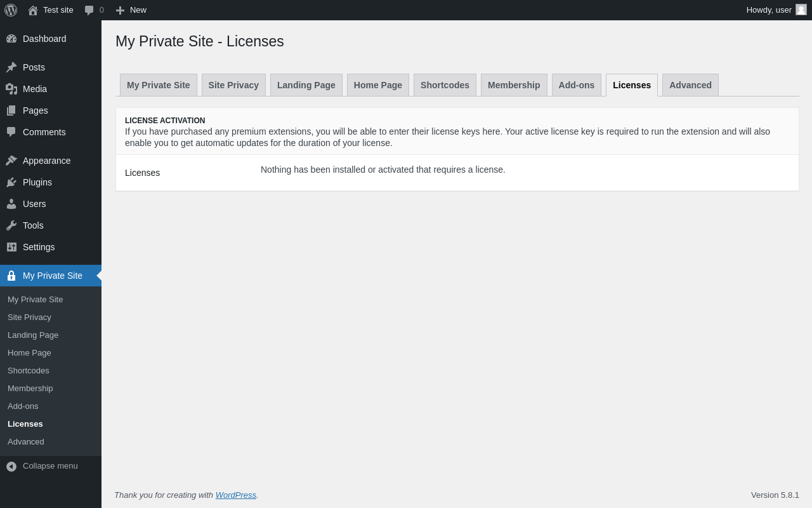This screenshot has width=812, height=508.
Task: Click the Howdy, user account menu
Action: (x=769, y=10)
